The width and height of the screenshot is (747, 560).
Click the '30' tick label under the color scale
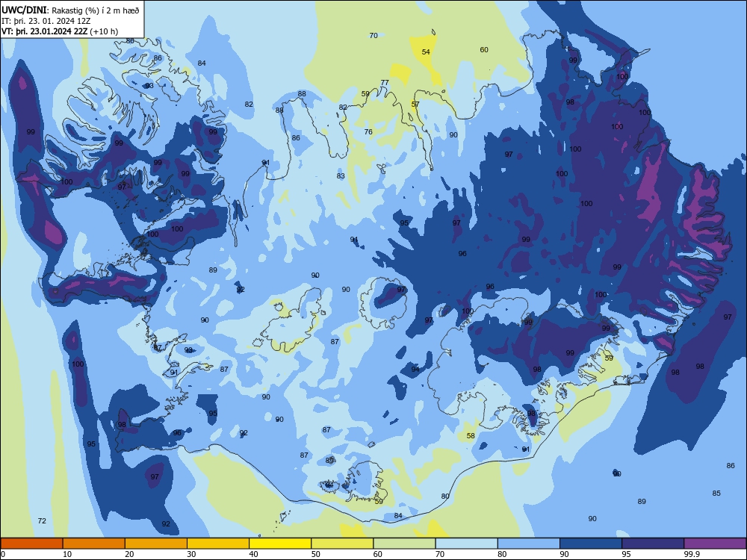pyautogui.click(x=191, y=554)
